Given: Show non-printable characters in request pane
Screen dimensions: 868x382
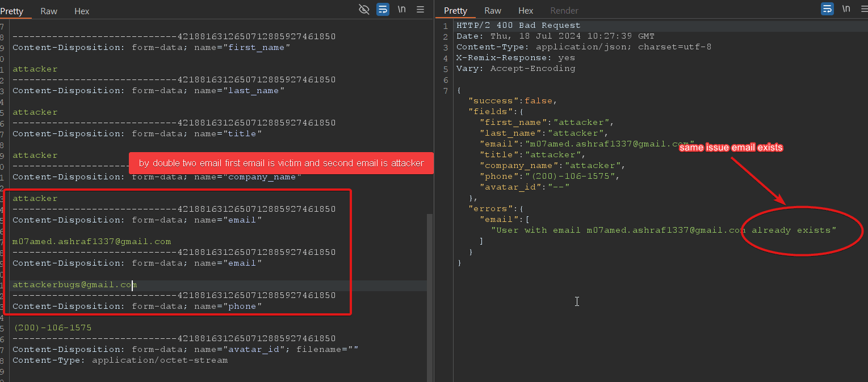Looking at the screenshot, I should (401, 9).
